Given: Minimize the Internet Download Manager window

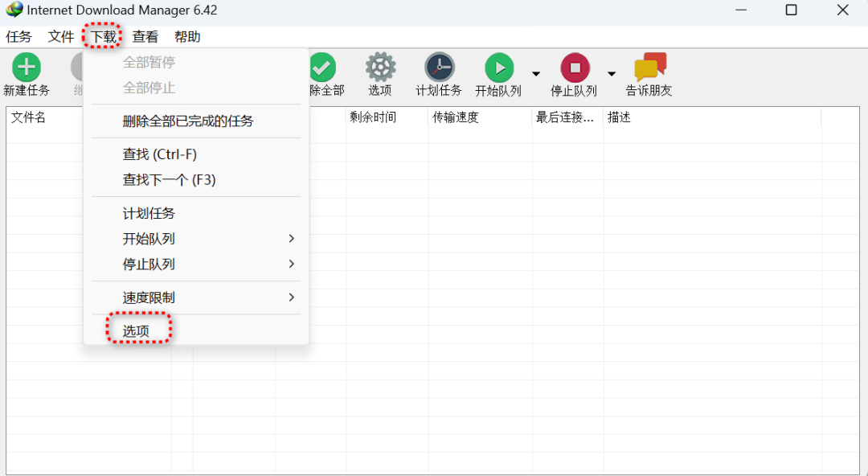Looking at the screenshot, I should tap(741, 10).
